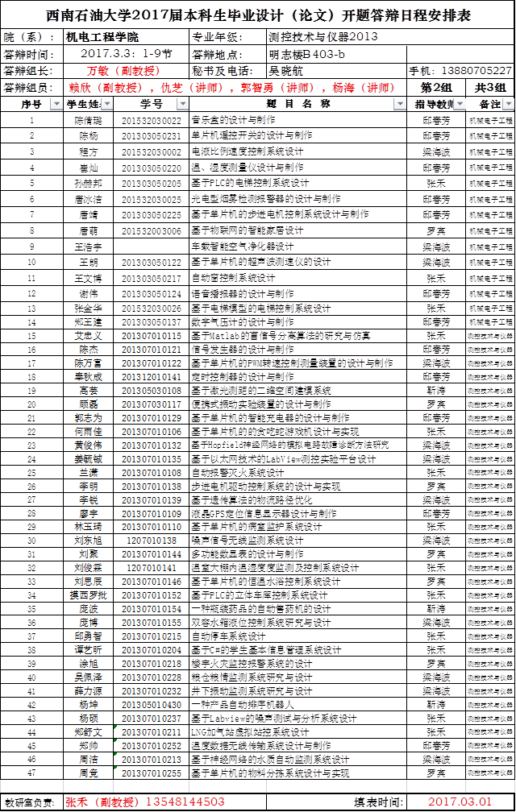The height and width of the screenshot is (812, 516).
Task: Select the fill date 2017.03.01 cell
Action: click(459, 802)
